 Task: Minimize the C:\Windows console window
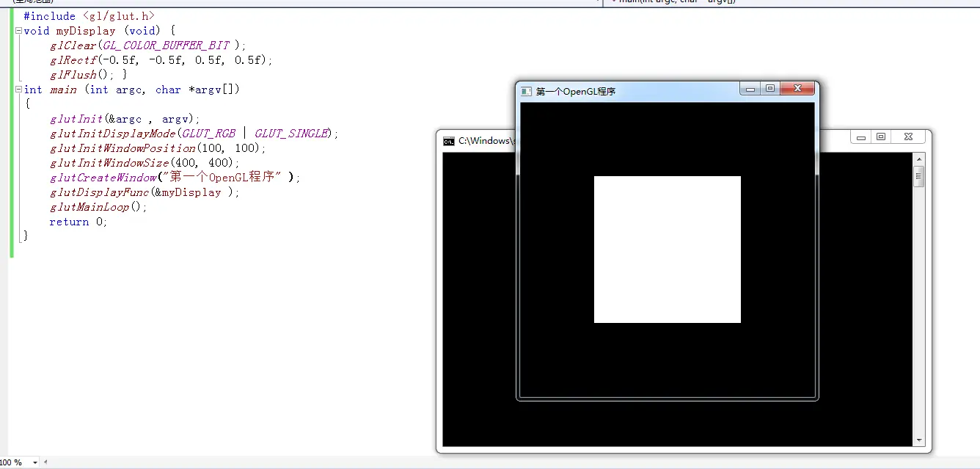click(861, 137)
